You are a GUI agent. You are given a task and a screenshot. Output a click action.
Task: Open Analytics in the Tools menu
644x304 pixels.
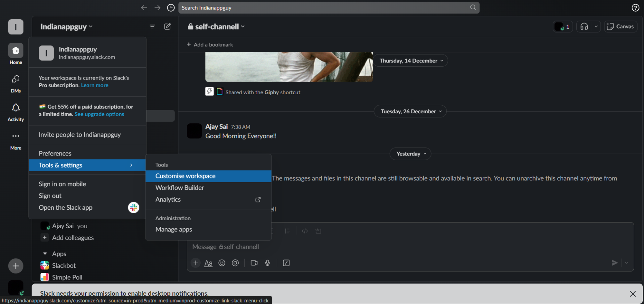click(208, 200)
